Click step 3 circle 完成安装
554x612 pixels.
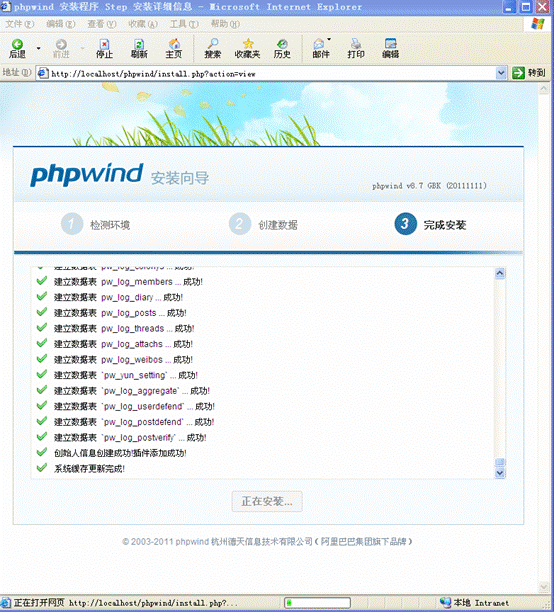(405, 224)
